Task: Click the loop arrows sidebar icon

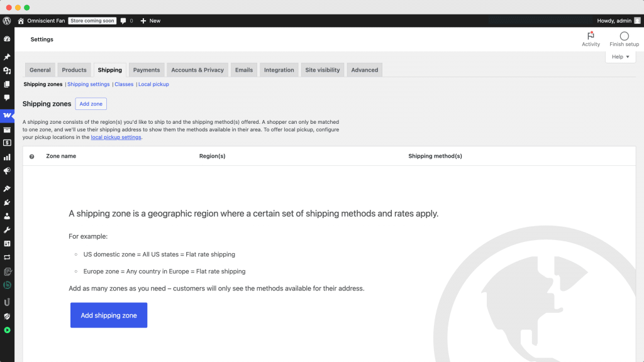Action: [x=7, y=257]
